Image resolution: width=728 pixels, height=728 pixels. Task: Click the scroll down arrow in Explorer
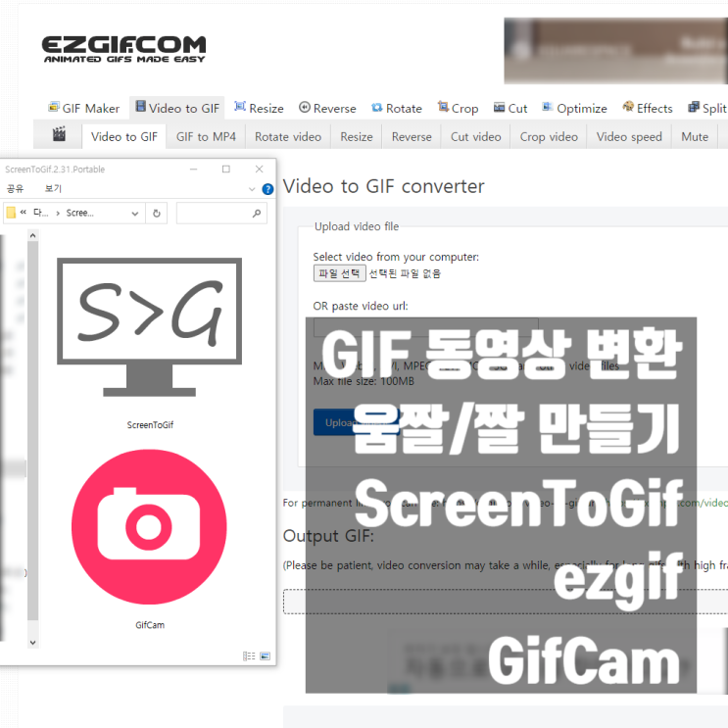(32, 643)
